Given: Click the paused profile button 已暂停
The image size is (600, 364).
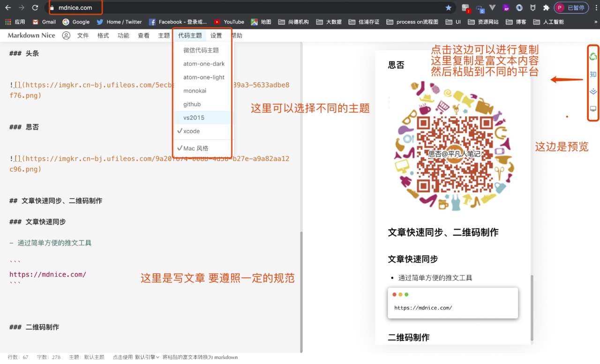Looking at the screenshot, I should [571, 8].
